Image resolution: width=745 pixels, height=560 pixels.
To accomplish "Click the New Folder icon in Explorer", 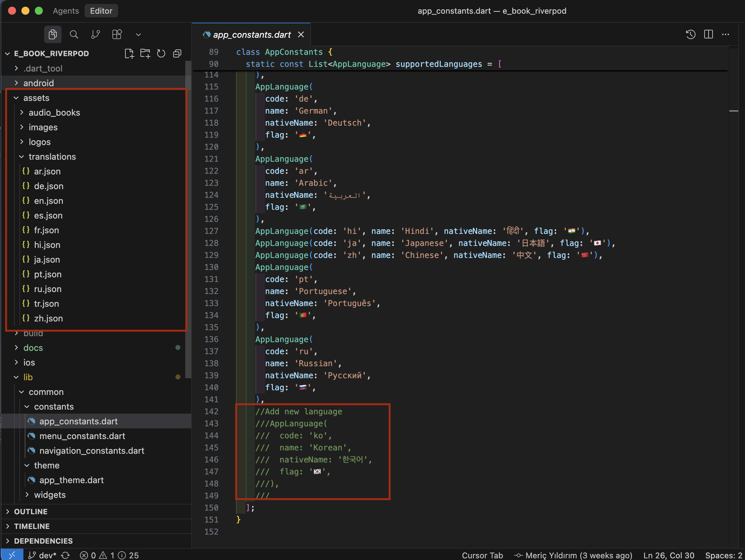I will coord(145,53).
